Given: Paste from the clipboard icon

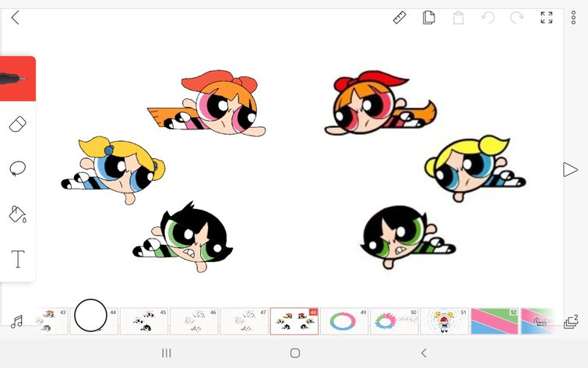Looking at the screenshot, I should pyautogui.click(x=458, y=18).
